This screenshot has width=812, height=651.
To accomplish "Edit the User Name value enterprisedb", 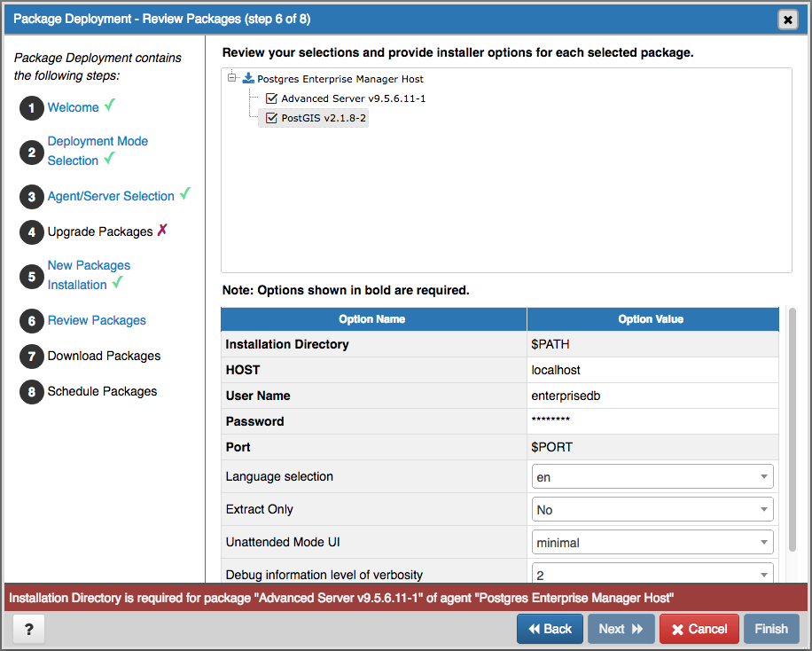I will coord(652,396).
